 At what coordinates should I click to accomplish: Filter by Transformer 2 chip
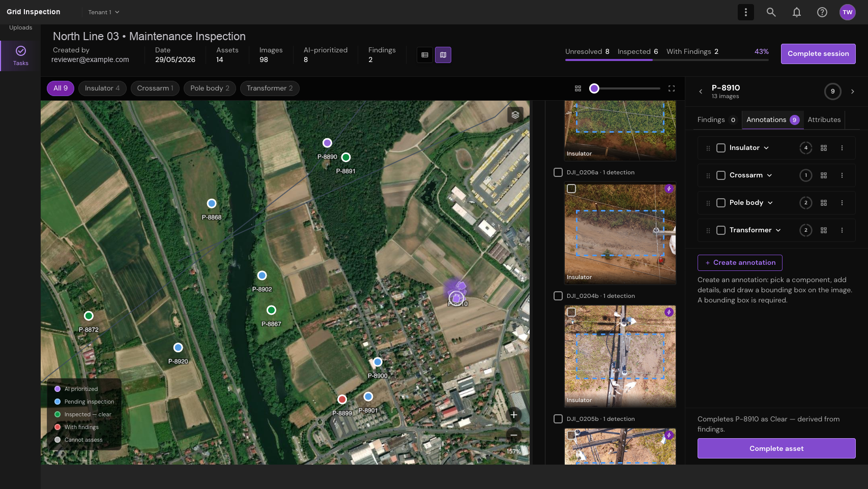[270, 88]
